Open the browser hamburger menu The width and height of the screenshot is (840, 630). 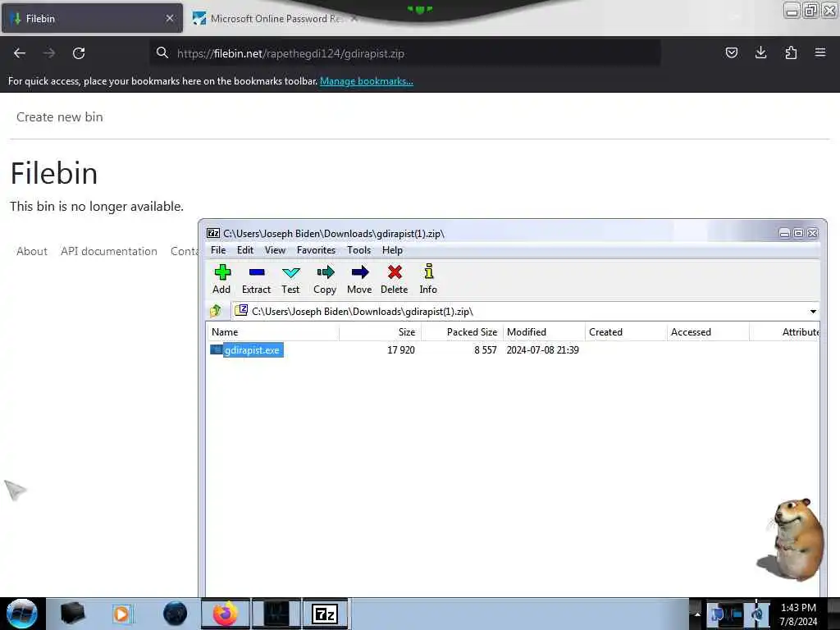[x=820, y=52]
